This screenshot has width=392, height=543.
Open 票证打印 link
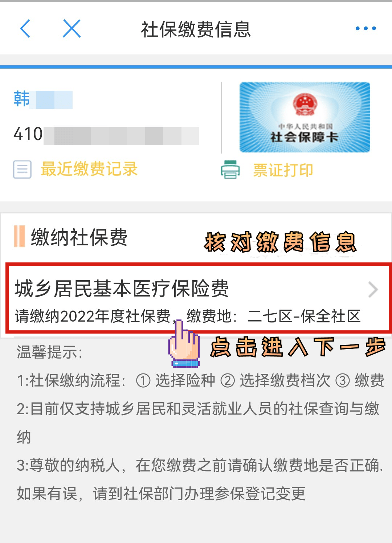283,170
